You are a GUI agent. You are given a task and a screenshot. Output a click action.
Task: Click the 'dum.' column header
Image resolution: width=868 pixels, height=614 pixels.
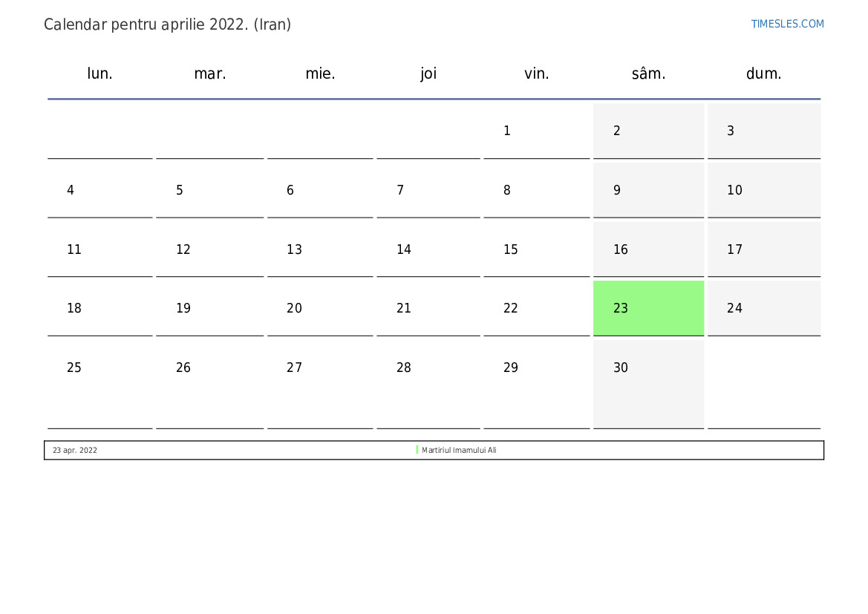click(763, 74)
